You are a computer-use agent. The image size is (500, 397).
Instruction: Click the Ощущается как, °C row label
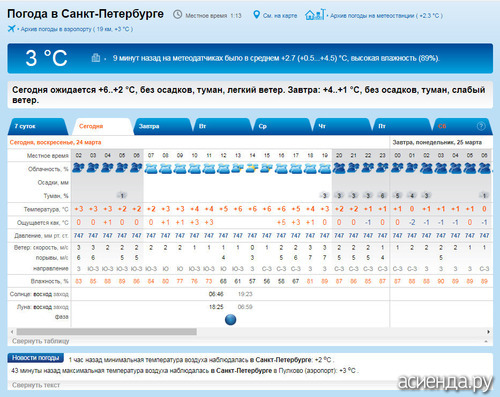coord(43,223)
